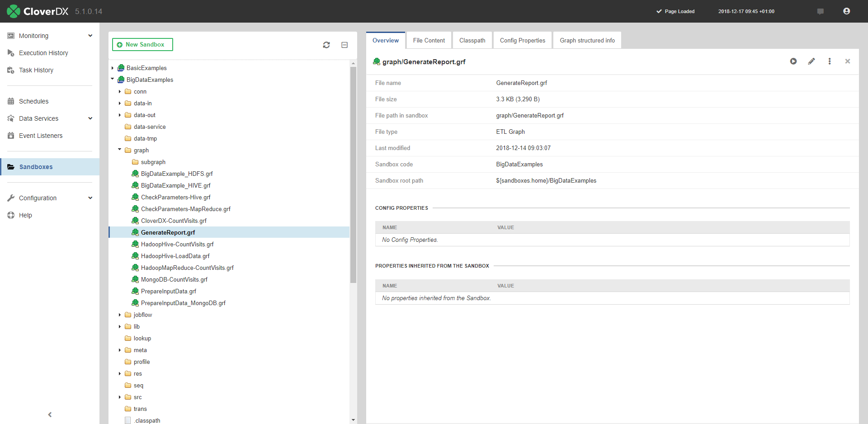
Task: Collapse the left sidebar navigation arrow
Action: point(50,415)
